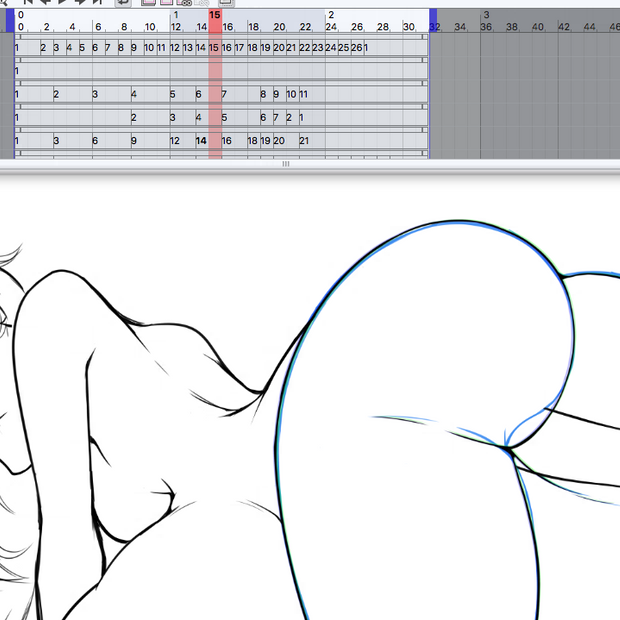The height and width of the screenshot is (620, 620).
Task: Select cel 4 in the third track
Action: 134,94
